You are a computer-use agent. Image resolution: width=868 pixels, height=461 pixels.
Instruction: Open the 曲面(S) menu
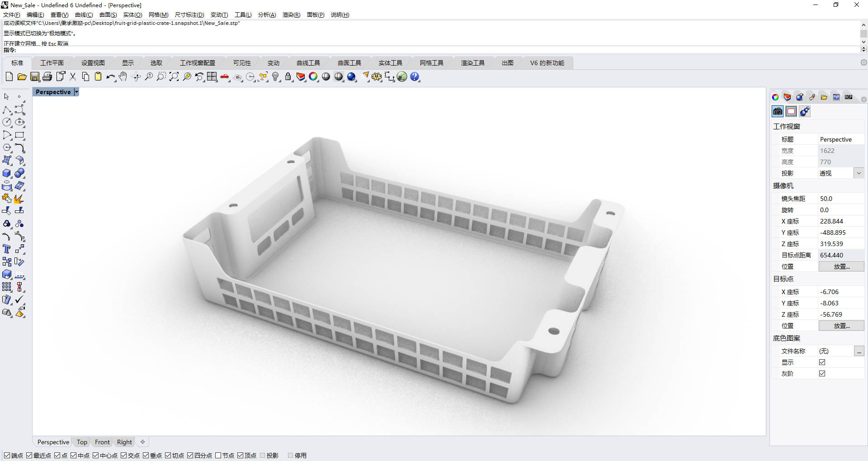(x=108, y=15)
